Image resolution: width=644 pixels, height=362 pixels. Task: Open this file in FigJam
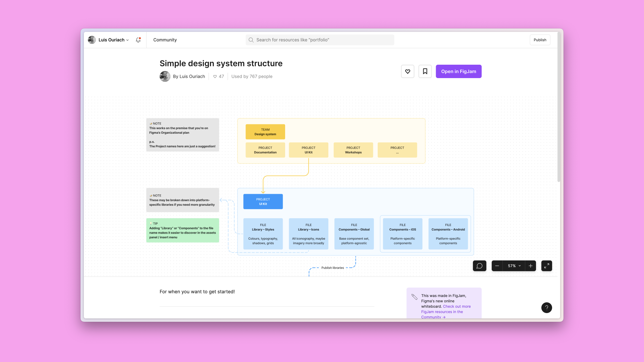(459, 71)
